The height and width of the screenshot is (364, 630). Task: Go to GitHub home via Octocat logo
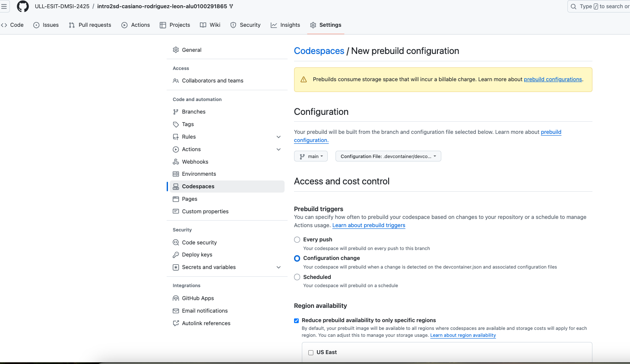[x=23, y=6]
